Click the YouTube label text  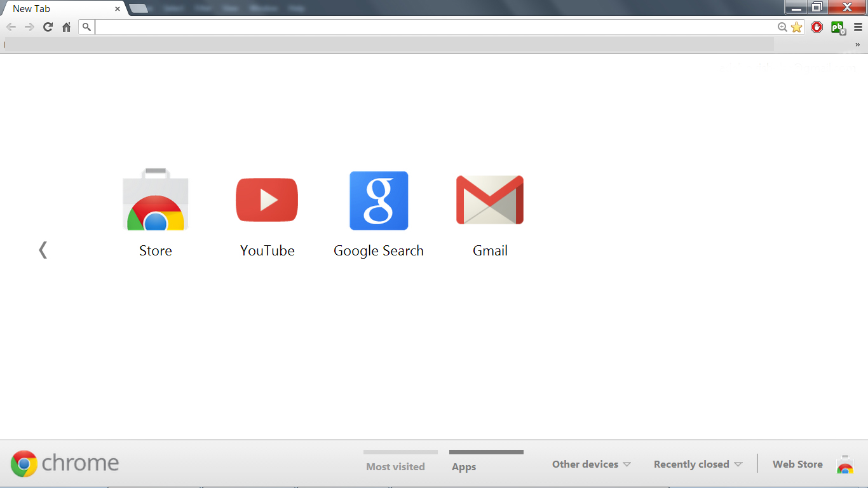[267, 250]
